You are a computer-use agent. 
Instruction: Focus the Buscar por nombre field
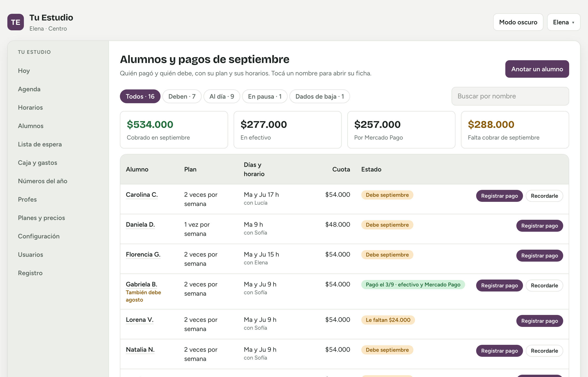tap(510, 96)
